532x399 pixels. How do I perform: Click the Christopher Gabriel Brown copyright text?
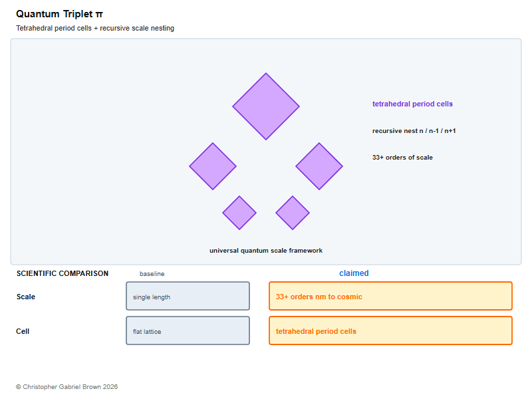coord(67,387)
